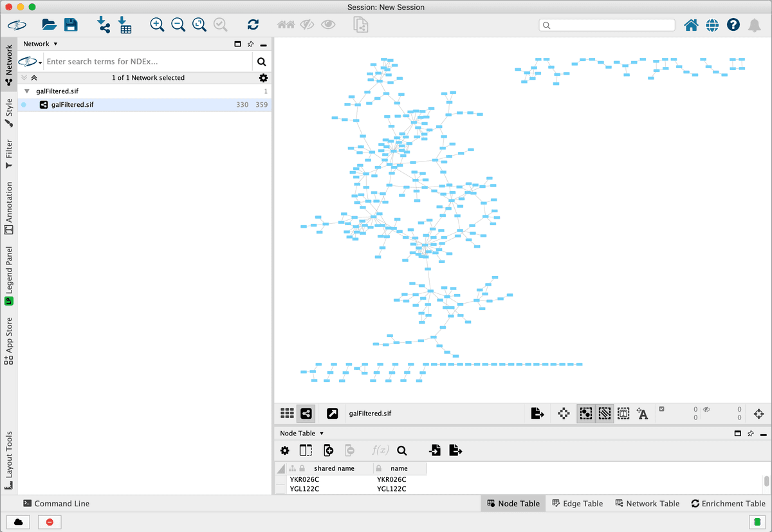772x532 pixels.
Task: Export network view to file
Action: click(537, 414)
